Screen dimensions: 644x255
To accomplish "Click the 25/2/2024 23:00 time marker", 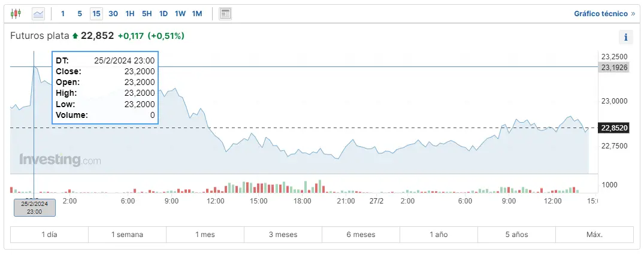I will click(x=35, y=208).
